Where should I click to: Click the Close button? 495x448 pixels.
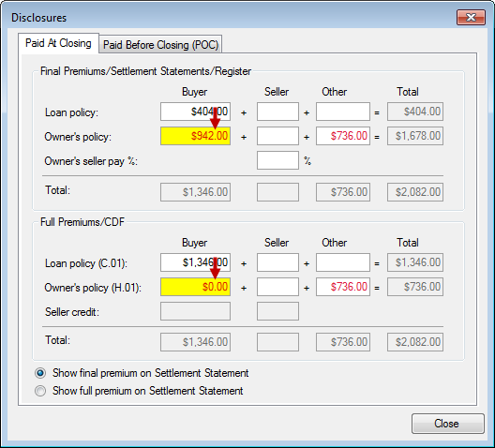pos(447,424)
